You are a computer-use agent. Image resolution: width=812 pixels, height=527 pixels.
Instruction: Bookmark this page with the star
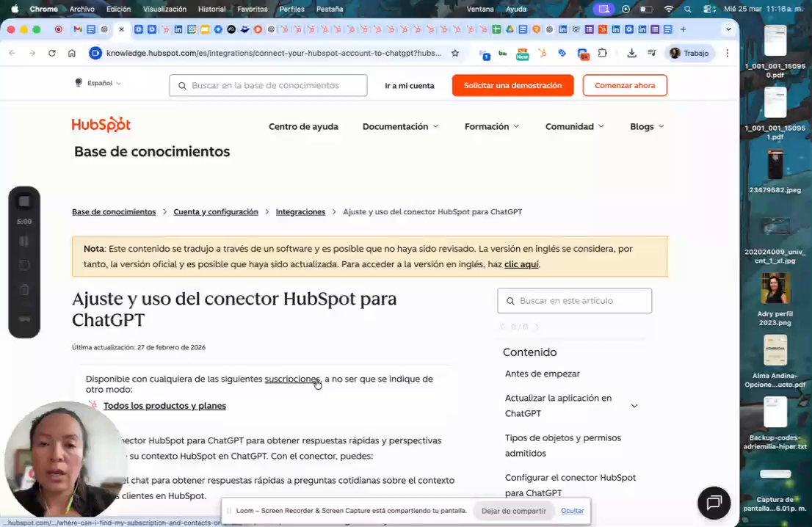point(455,53)
